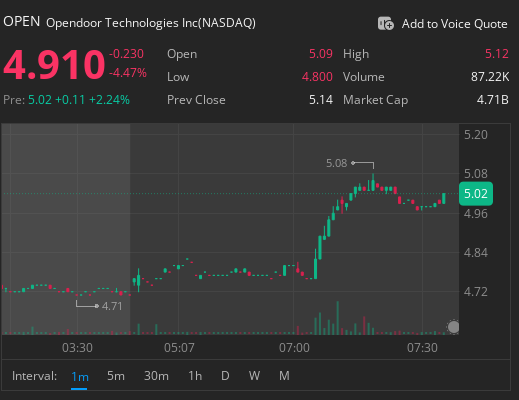
Task: Click the gray circular chart handle
Action: tap(453, 327)
